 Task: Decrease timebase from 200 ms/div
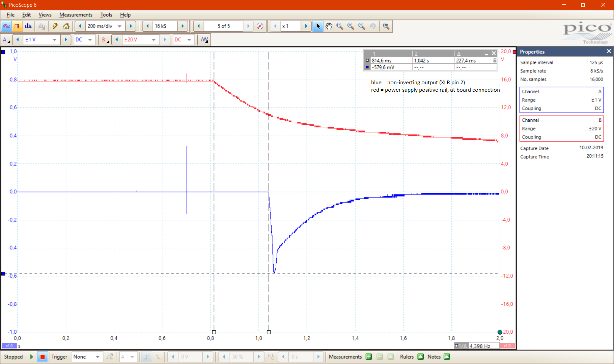click(80, 26)
